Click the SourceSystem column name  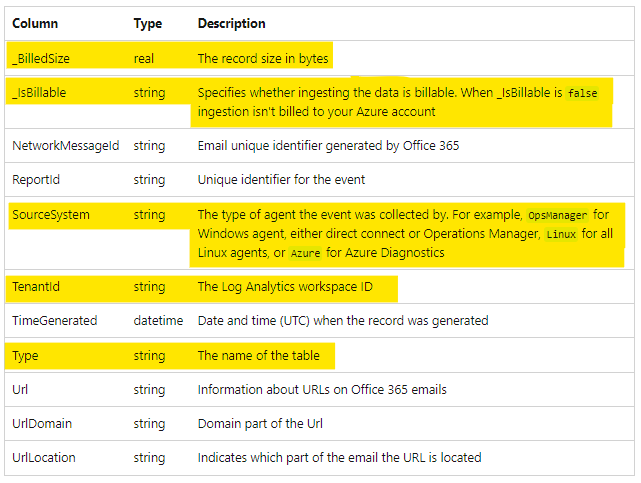[x=50, y=215]
